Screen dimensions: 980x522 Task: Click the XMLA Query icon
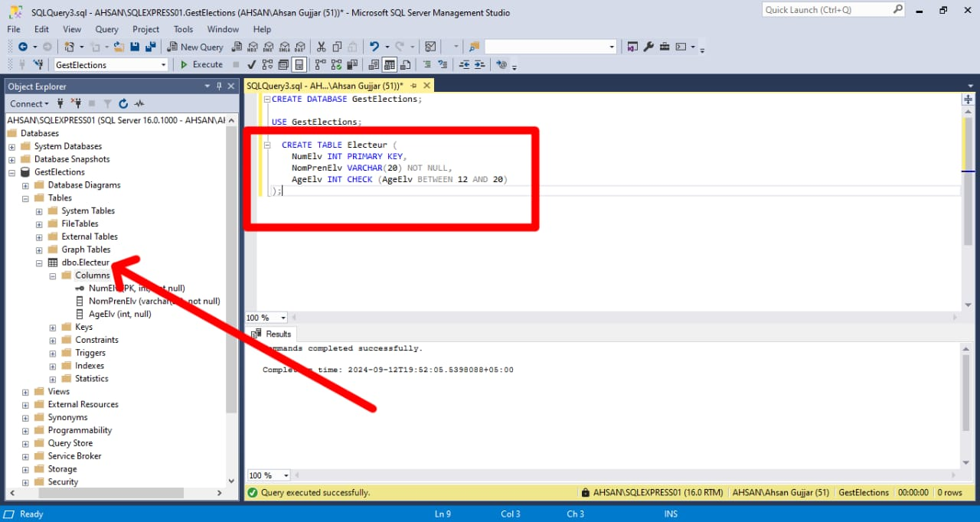285,47
